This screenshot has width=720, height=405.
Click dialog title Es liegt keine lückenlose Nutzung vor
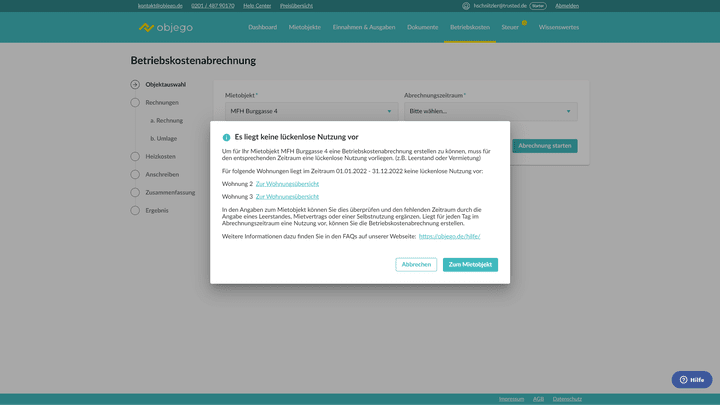coord(297,137)
